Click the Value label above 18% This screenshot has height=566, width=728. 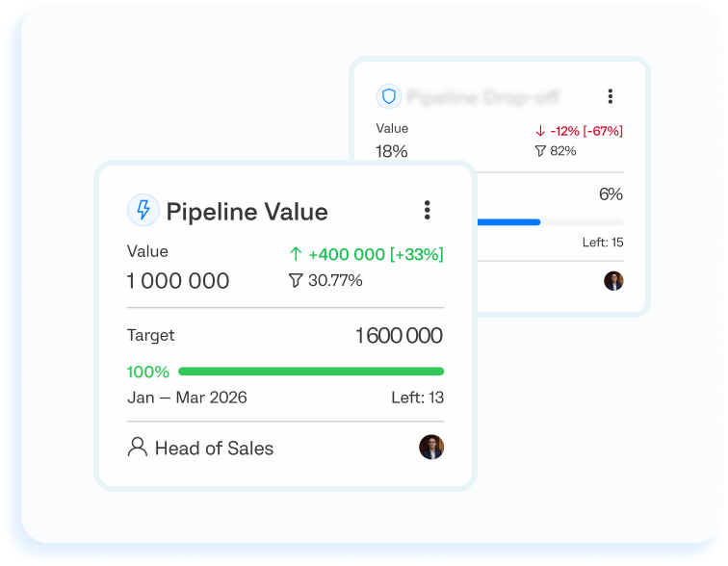coord(392,129)
